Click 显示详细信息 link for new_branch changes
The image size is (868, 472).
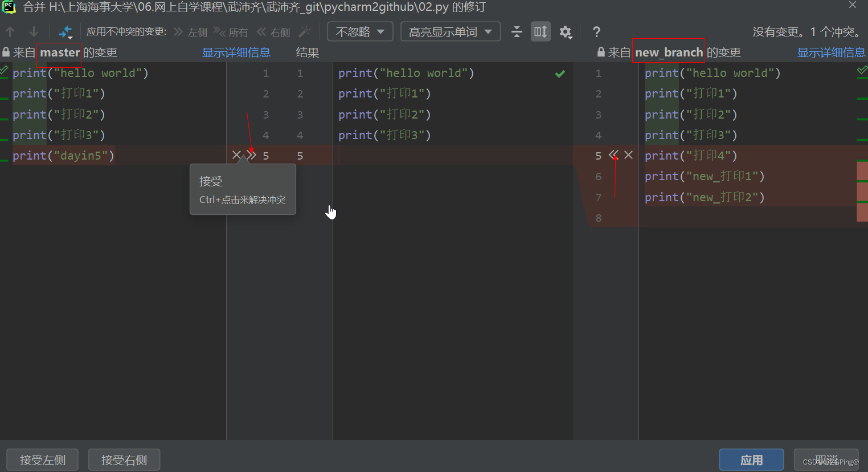pos(831,52)
